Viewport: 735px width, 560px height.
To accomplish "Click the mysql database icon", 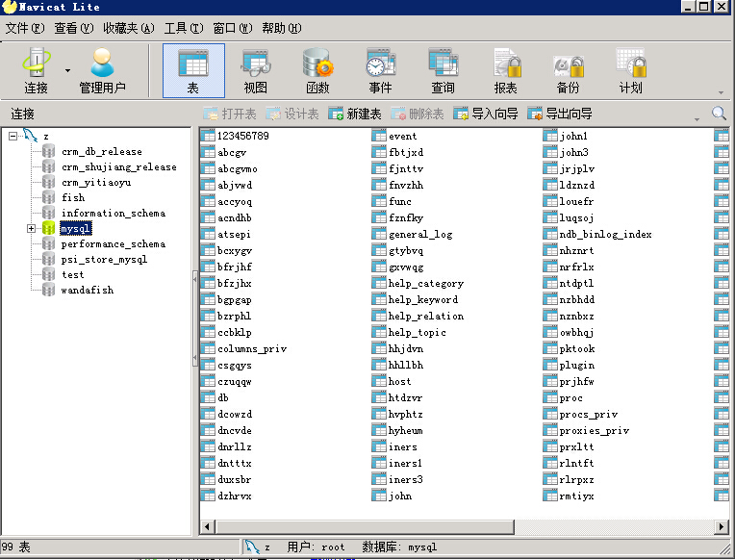I will 49,228.
